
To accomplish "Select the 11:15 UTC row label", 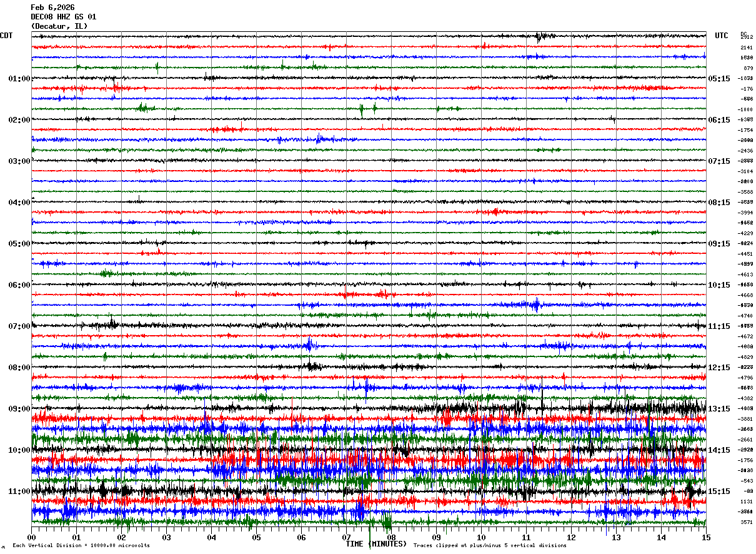I will 719,326.
